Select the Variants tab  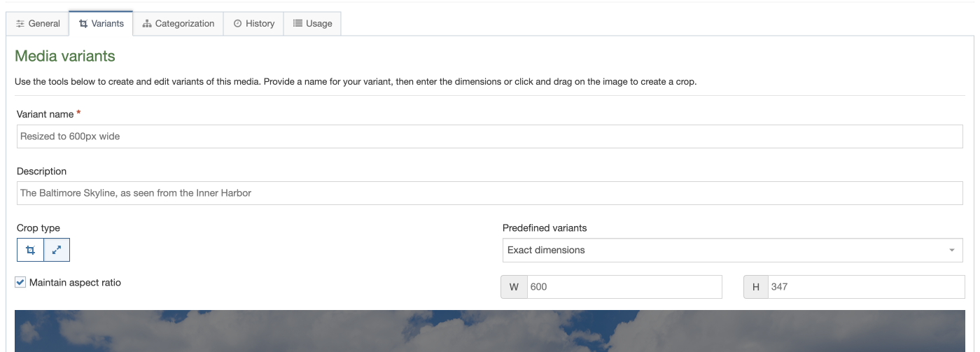coord(101,23)
